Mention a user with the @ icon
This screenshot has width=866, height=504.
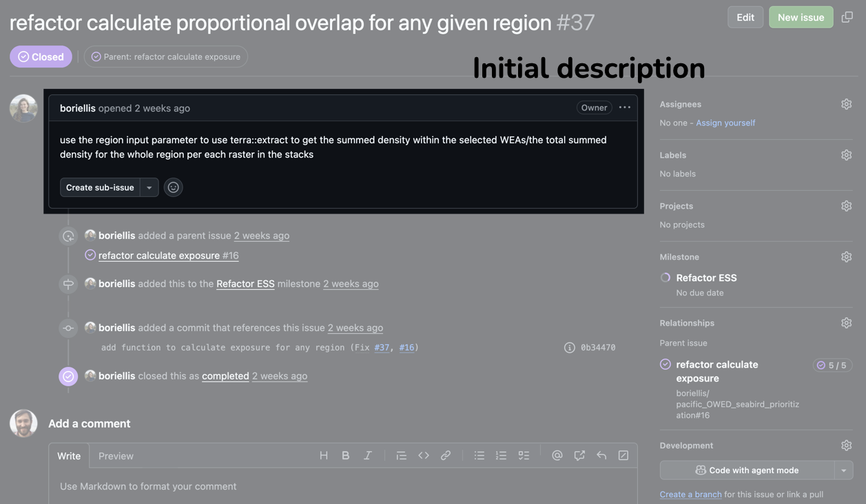(557, 456)
